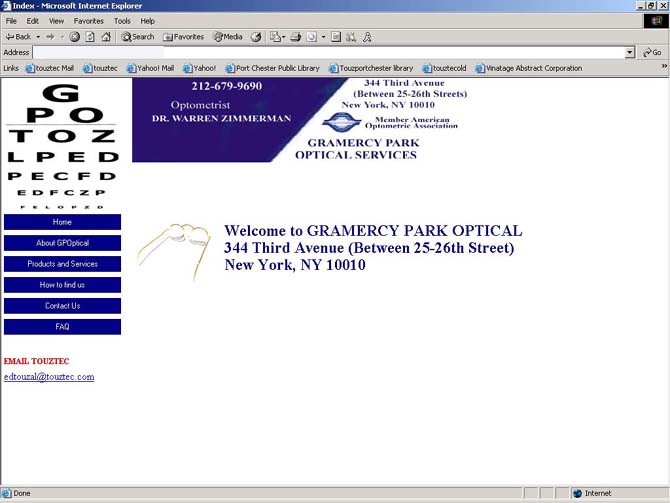The height and width of the screenshot is (503, 670).
Task: Click the EMAIL TOUZTEC heading text
Action: click(36, 362)
